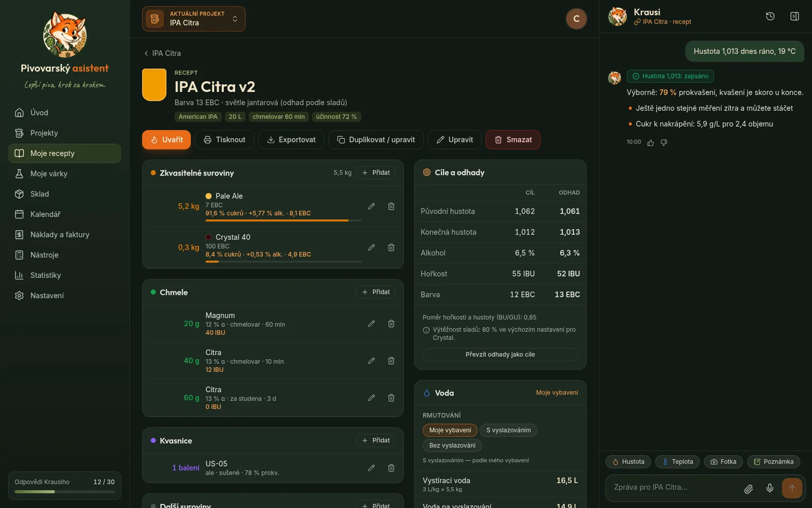The width and height of the screenshot is (812, 508).
Task: Attach a file with paperclip icon
Action: (x=749, y=489)
